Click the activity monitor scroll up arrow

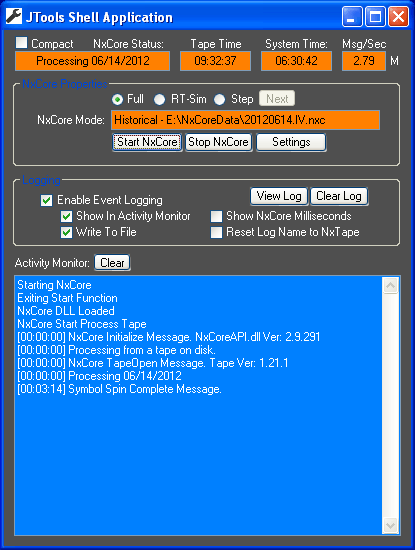pyautogui.click(x=390, y=285)
